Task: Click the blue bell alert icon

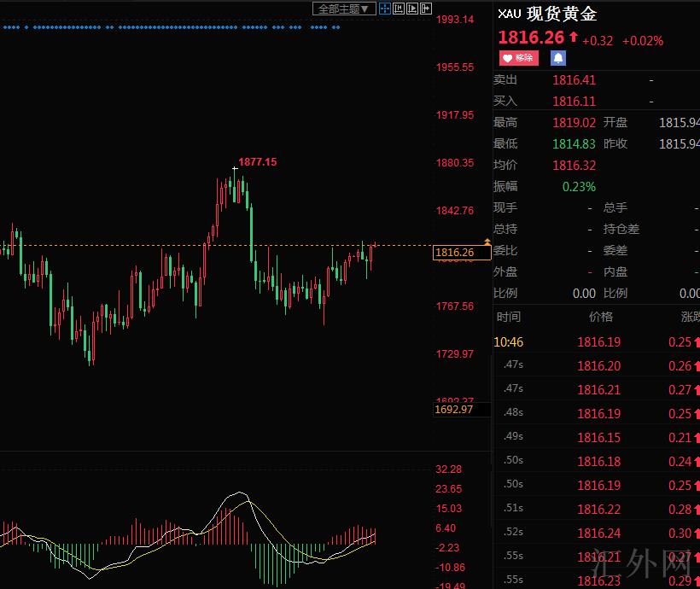Action: pyautogui.click(x=558, y=58)
